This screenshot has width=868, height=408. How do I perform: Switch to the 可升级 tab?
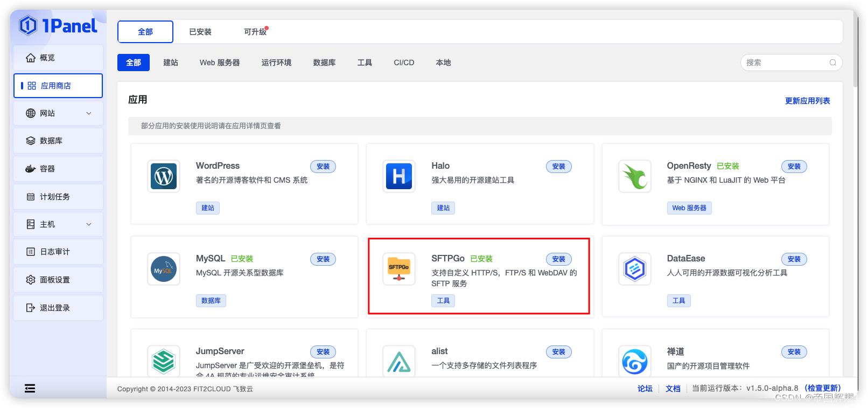[255, 32]
